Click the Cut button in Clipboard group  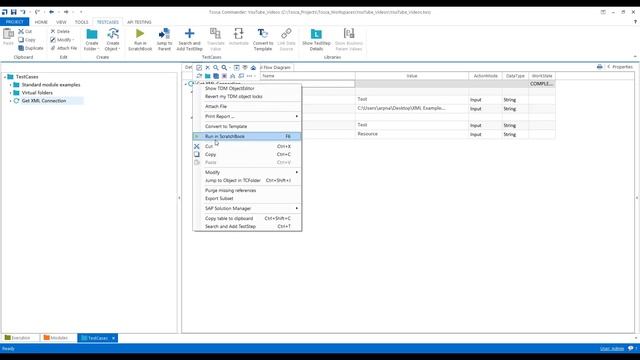(25, 31)
